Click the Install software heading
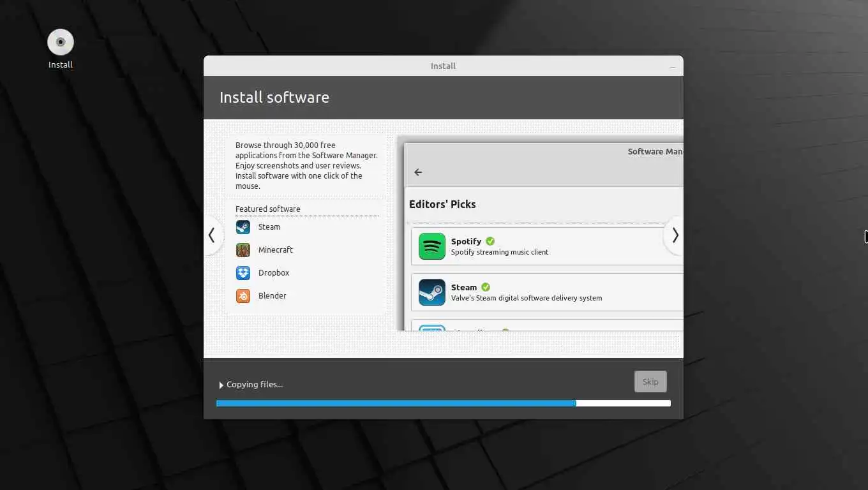Screen dimensions: 868x490 click(274, 98)
